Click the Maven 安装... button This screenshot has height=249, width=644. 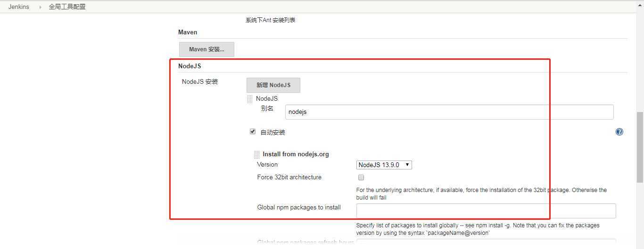(x=206, y=49)
